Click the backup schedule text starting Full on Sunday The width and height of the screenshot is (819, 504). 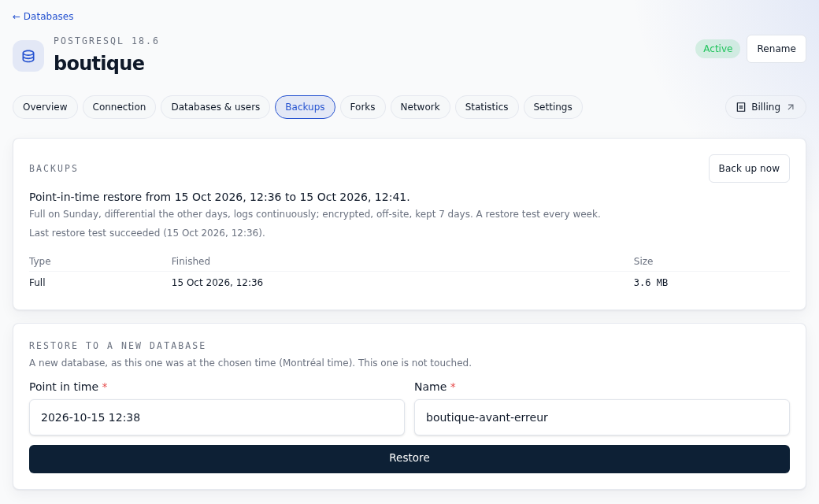(x=314, y=214)
